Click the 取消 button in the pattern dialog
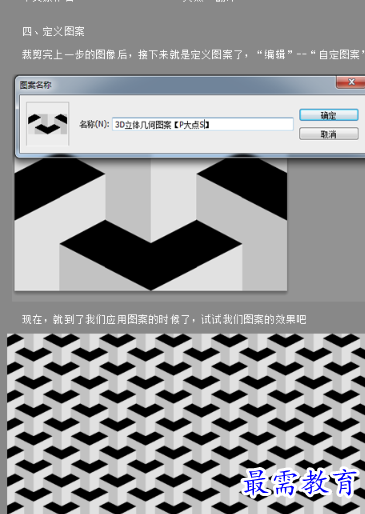Screen dimensions: 365x514 point(329,134)
